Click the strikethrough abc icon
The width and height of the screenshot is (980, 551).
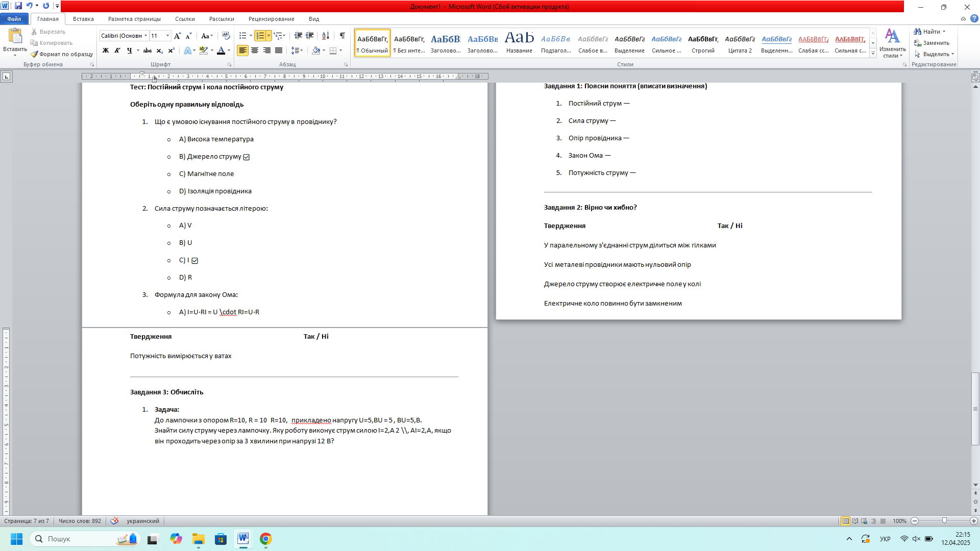coord(148,51)
